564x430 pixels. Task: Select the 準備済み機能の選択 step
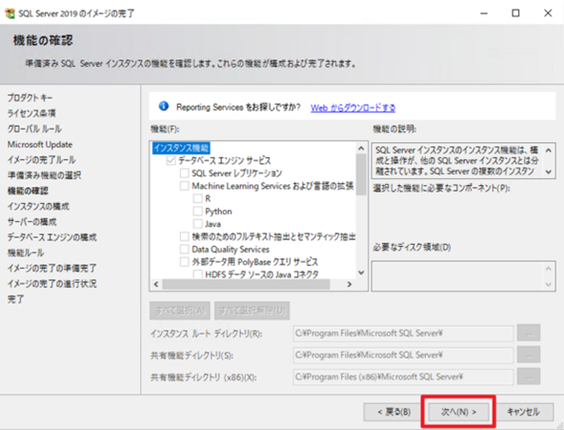(x=44, y=175)
